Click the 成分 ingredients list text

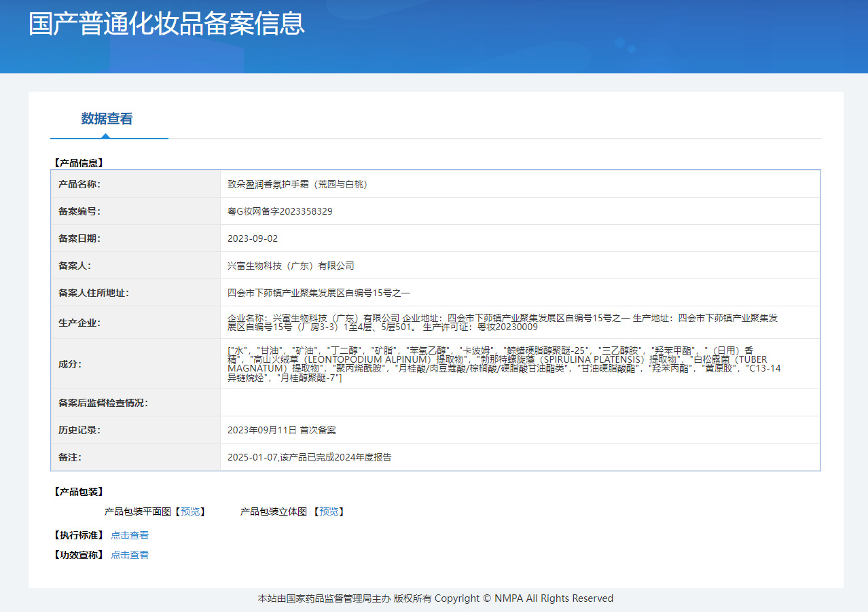504,363
